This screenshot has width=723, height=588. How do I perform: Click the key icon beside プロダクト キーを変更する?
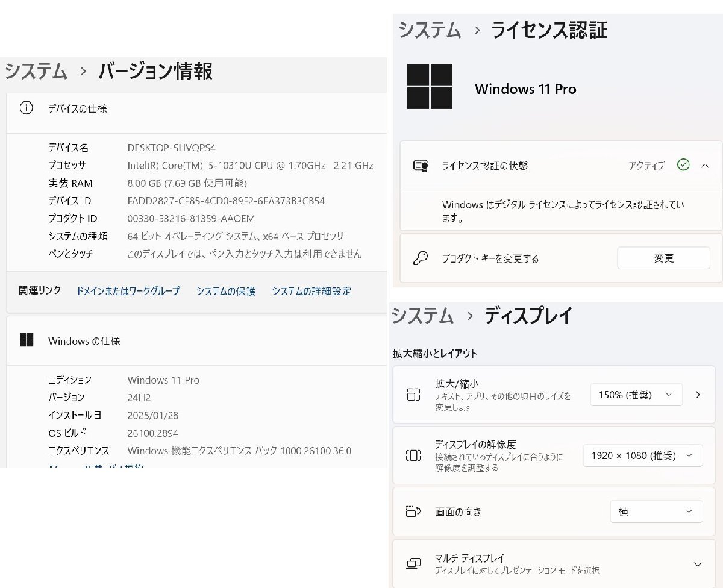[420, 258]
